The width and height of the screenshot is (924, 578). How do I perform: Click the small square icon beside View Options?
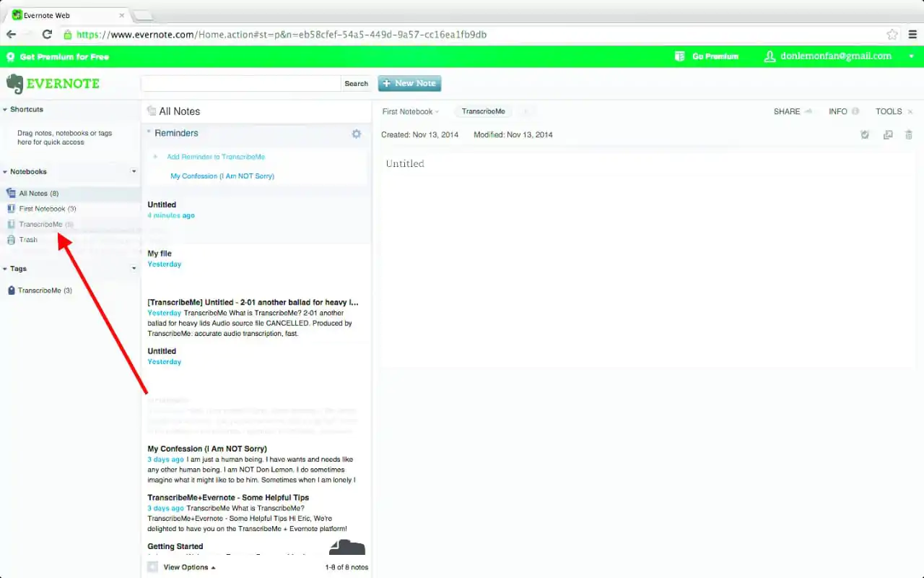pyautogui.click(x=152, y=567)
